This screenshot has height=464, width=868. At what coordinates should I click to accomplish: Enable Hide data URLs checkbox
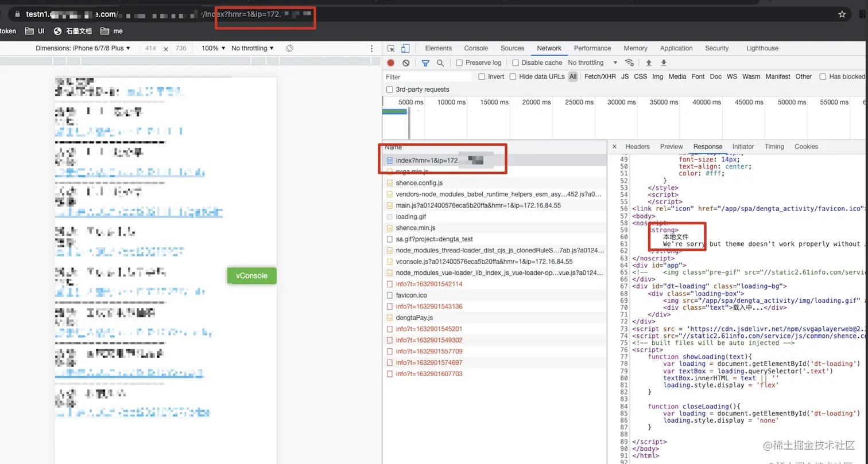pos(513,77)
